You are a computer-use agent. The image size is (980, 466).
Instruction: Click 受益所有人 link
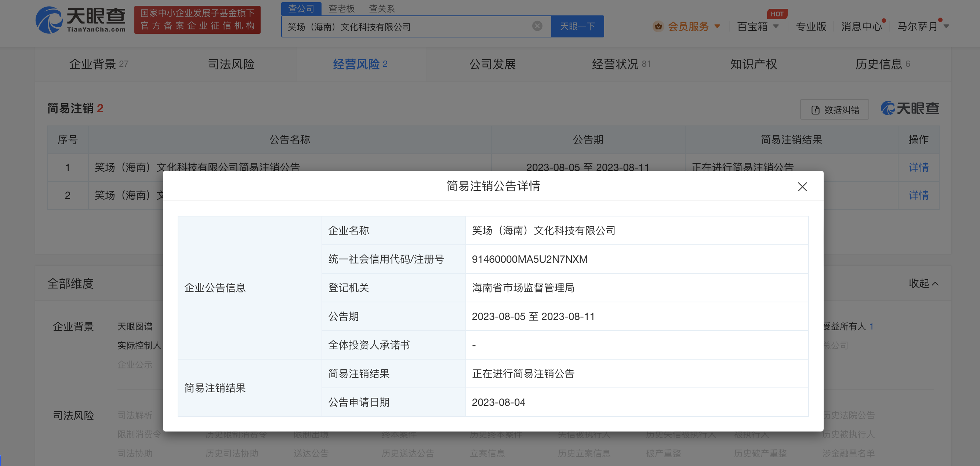[848, 327]
